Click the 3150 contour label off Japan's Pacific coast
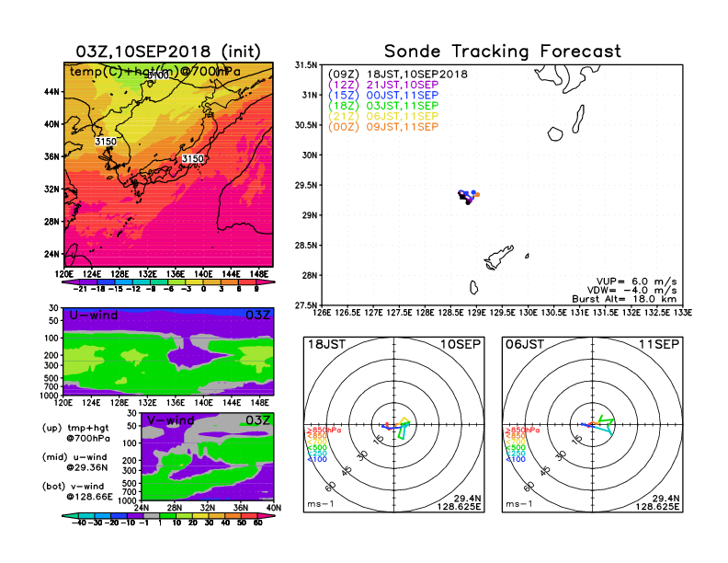Viewport: 728px width, 563px height. click(x=193, y=158)
